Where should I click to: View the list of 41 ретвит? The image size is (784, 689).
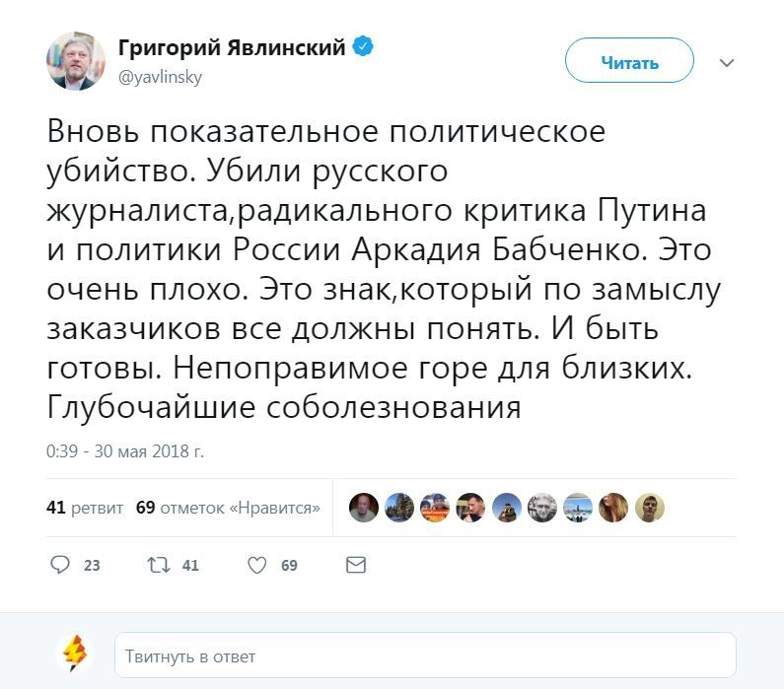tap(85, 508)
